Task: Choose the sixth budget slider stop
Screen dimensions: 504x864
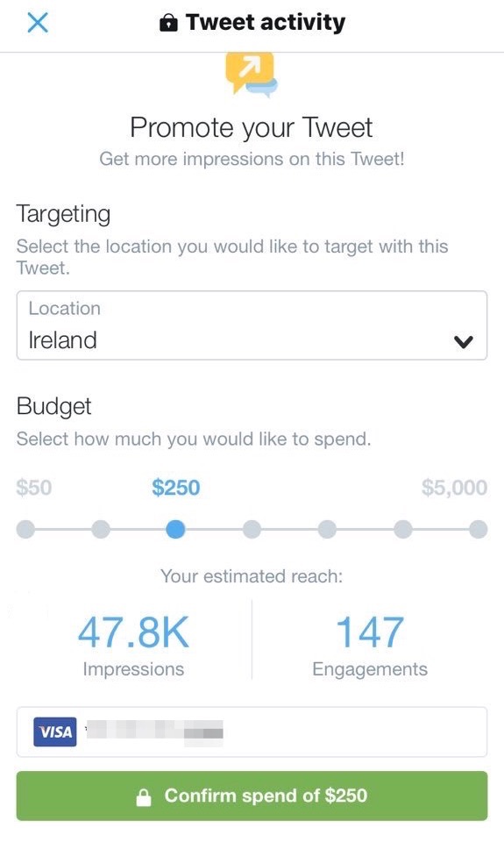Action: pos(402,530)
